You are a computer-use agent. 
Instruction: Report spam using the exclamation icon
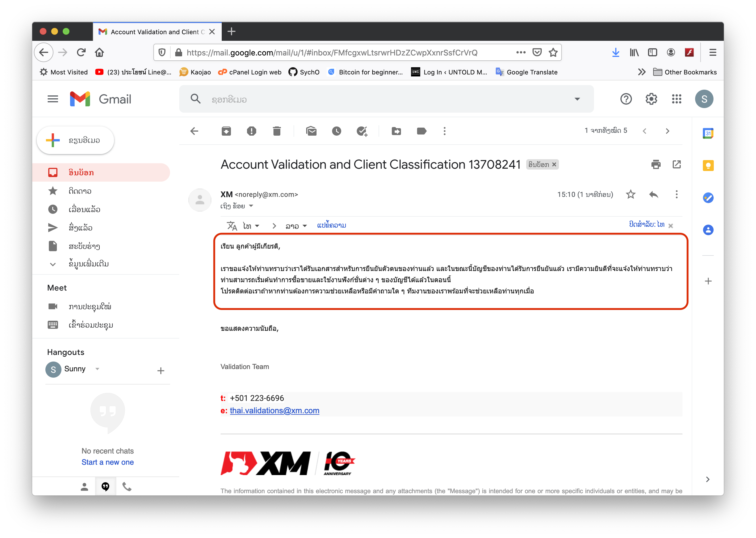click(x=252, y=131)
